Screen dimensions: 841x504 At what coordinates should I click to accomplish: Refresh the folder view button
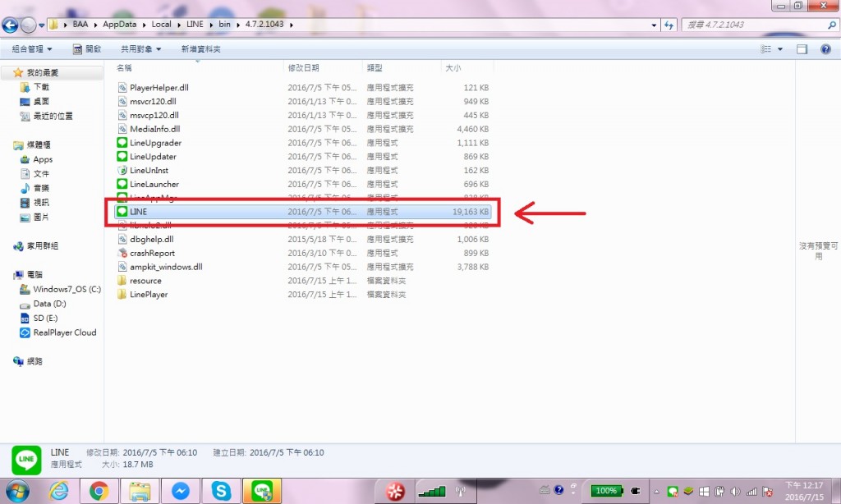coord(669,25)
